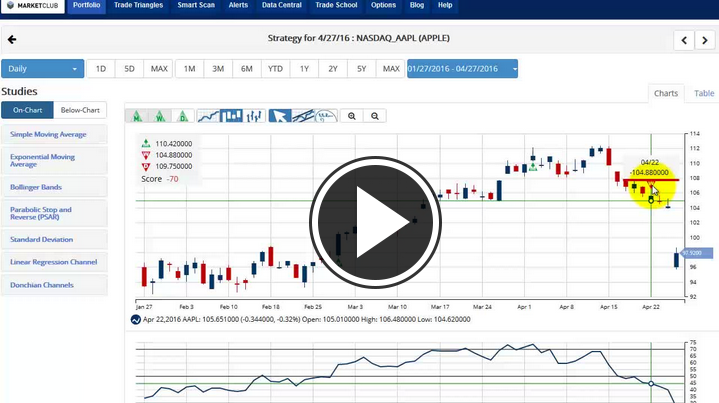The width and height of the screenshot is (719, 403).
Task: Switch to OHLC bar chart type
Action: click(254, 116)
